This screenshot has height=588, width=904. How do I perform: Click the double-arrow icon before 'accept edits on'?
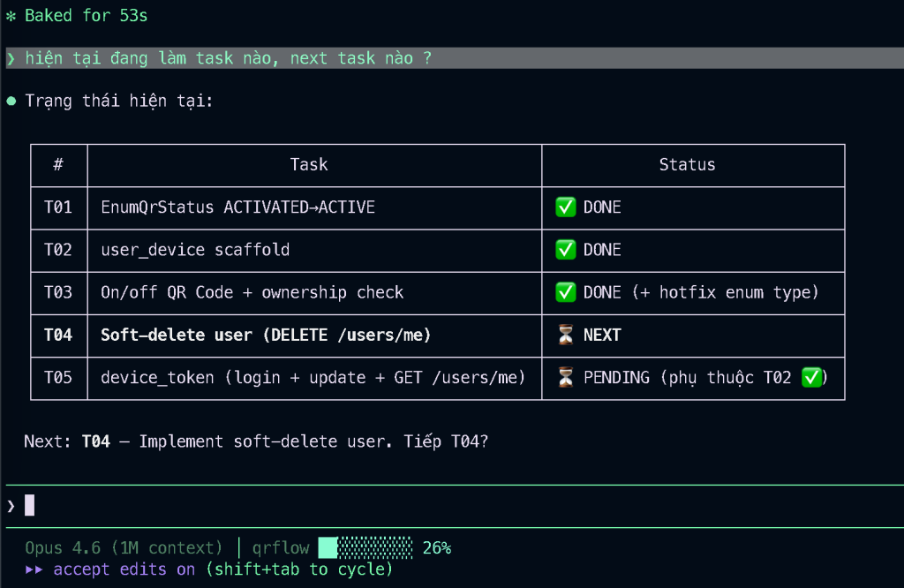[34, 569]
